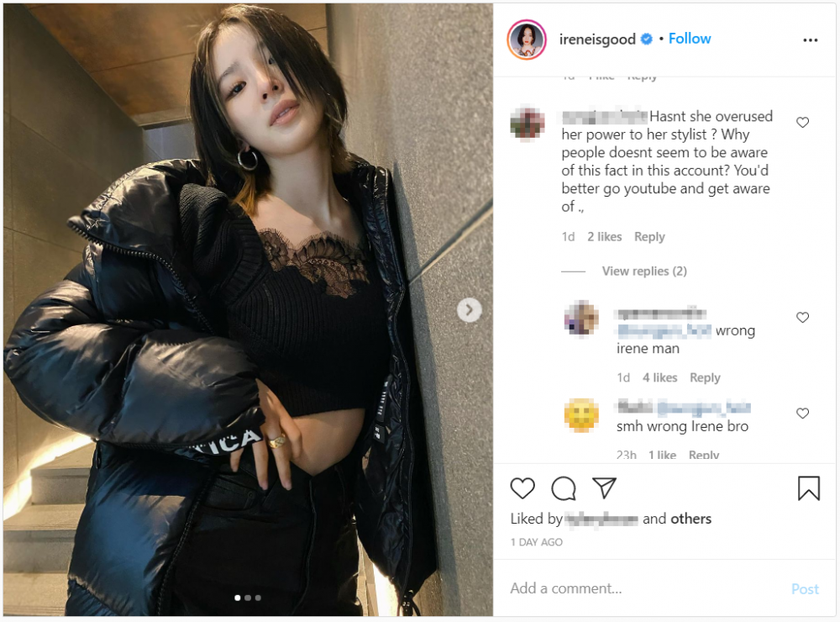View 2 likes on stylist comment
This screenshot has width=840, height=622.
[x=604, y=236]
